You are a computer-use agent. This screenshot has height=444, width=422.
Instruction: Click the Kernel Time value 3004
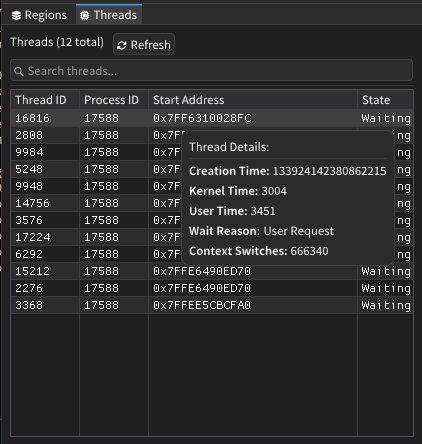[274, 191]
